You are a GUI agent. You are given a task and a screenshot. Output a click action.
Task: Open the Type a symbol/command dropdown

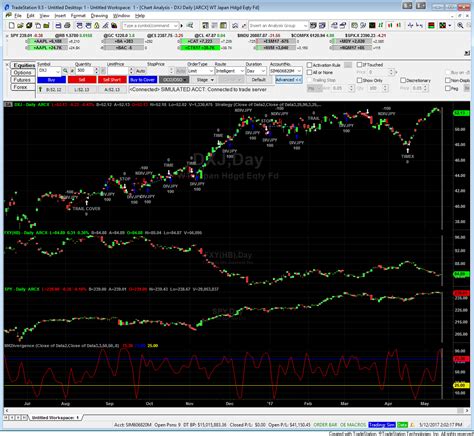[176, 25]
